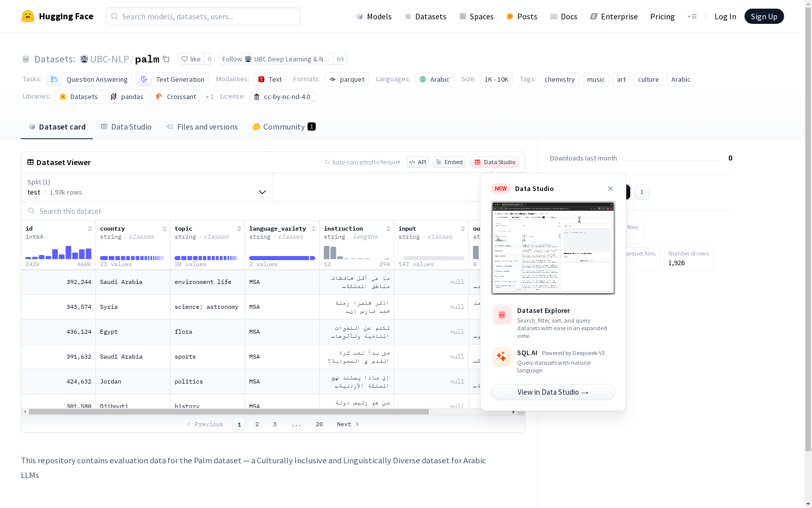The width and height of the screenshot is (812, 508).
Task: Select the Egypt country cell
Action: coord(133,332)
